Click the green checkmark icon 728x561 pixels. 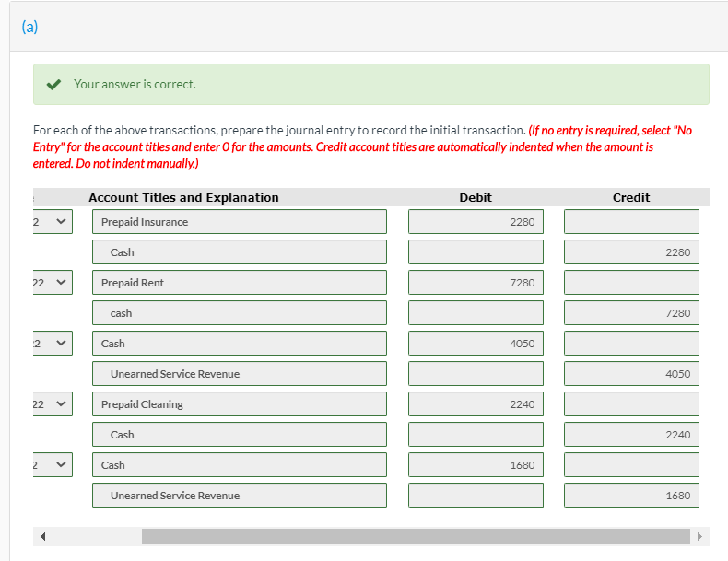click(53, 85)
